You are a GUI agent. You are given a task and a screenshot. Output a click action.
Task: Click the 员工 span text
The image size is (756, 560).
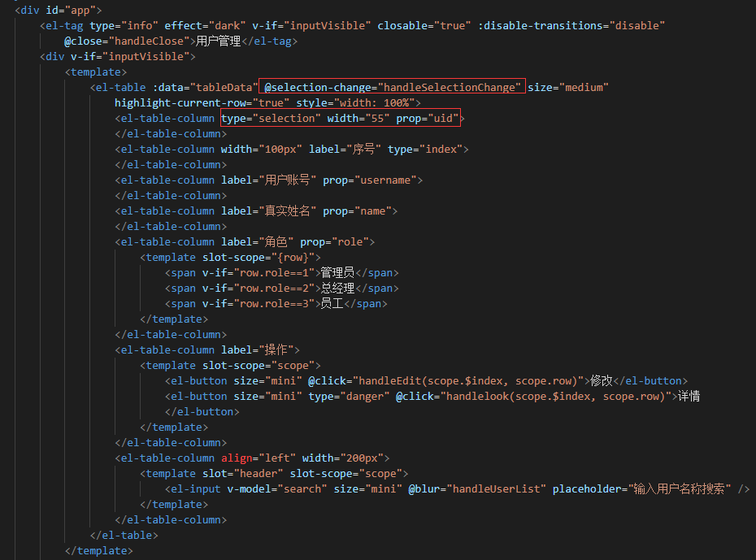point(332,303)
